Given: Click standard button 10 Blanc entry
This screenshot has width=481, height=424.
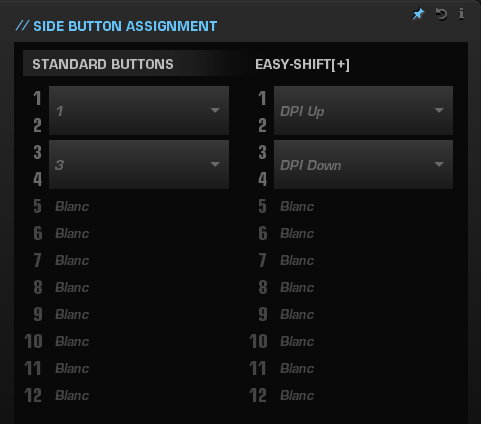Looking at the screenshot, I should [72, 342].
